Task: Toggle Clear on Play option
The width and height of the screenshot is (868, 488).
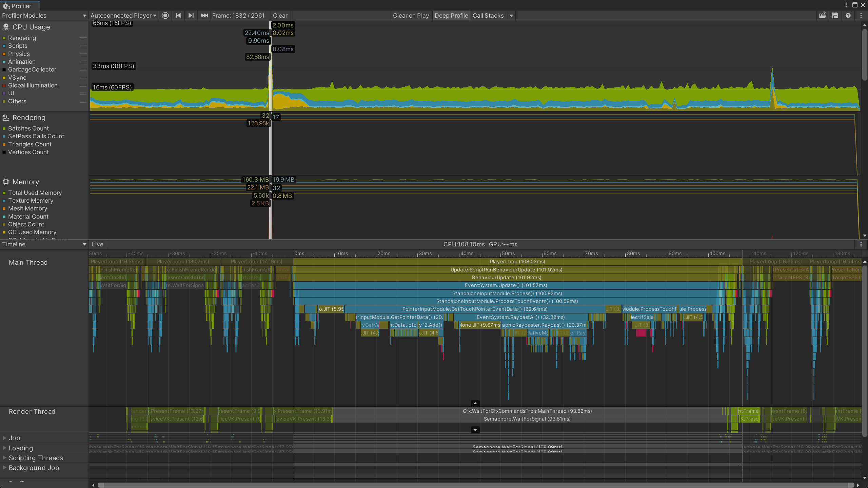Action: [411, 16]
